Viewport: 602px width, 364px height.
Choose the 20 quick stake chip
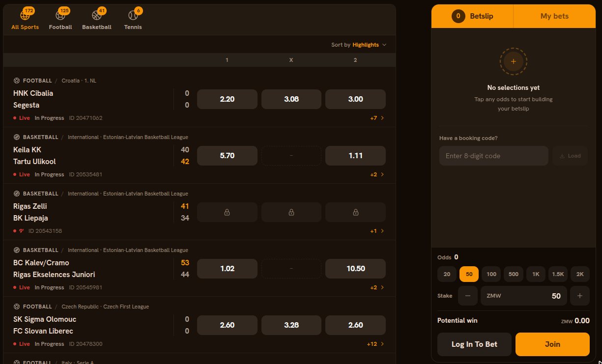447,274
